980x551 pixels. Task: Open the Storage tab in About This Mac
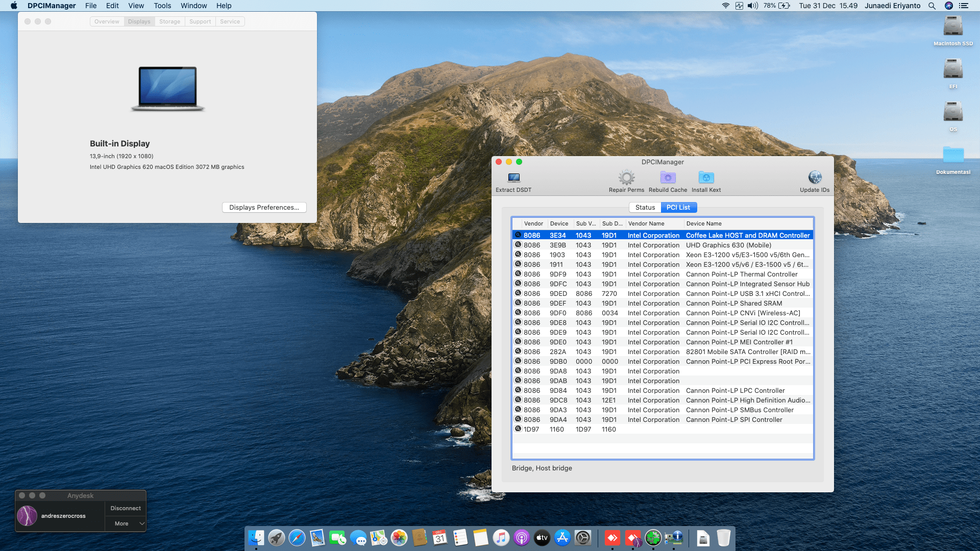click(x=169, y=21)
